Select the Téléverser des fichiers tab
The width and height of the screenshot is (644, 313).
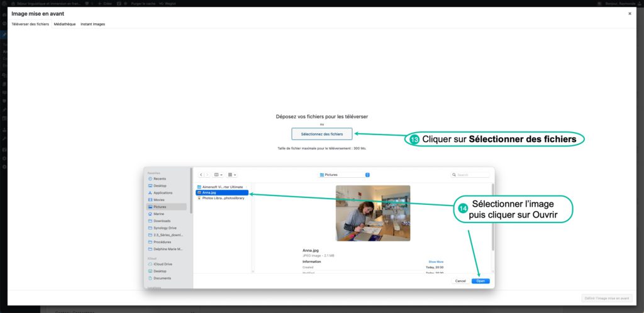(30, 24)
